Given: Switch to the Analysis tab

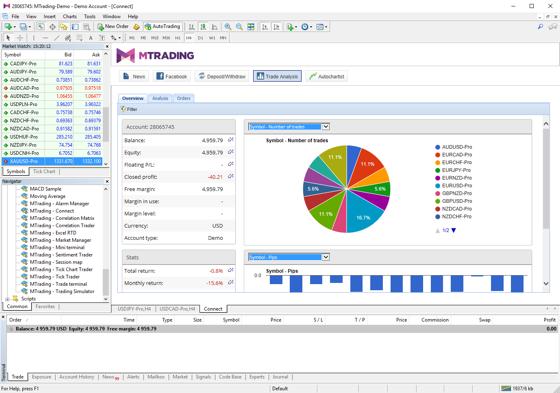Looking at the screenshot, I should [160, 98].
